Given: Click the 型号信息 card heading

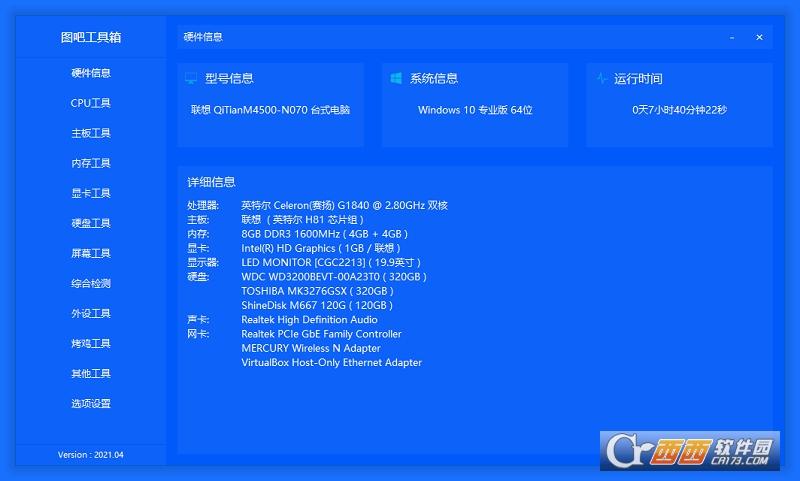Looking at the screenshot, I should pos(229,79).
